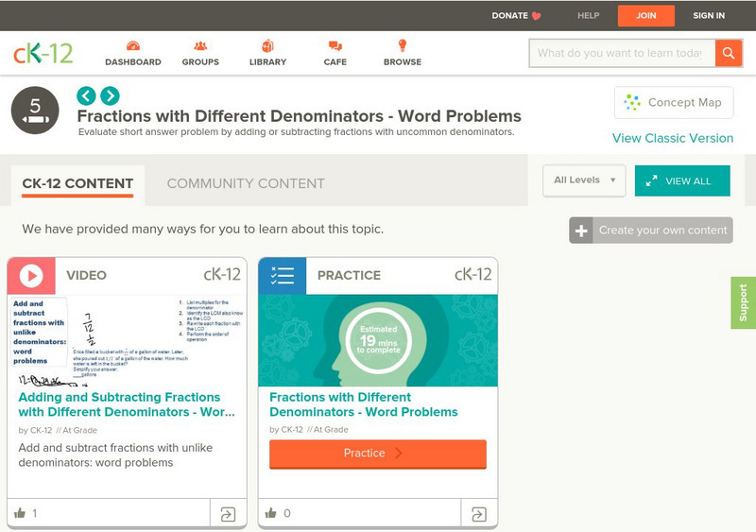Expand content with View All button
Viewport: 756px width, 532px height.
click(x=681, y=180)
